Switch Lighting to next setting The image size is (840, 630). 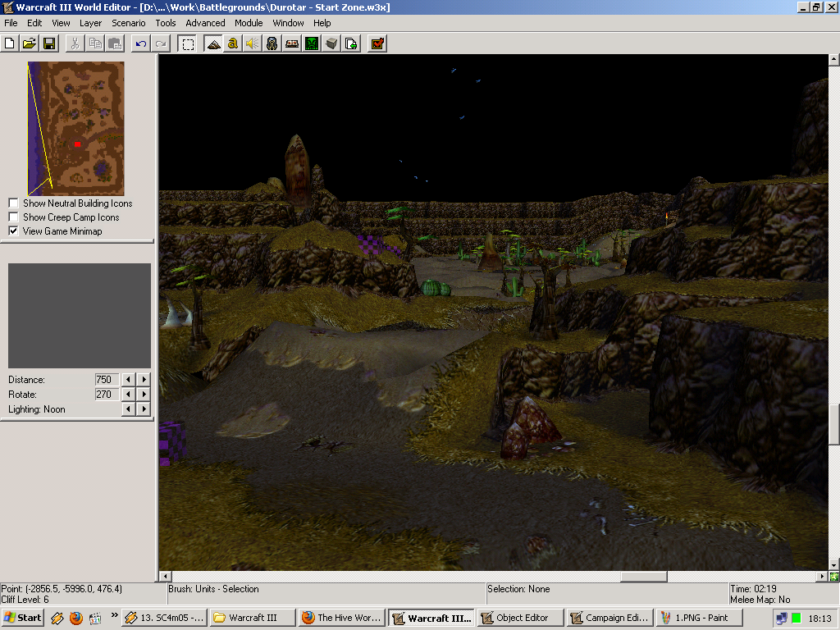(144, 409)
